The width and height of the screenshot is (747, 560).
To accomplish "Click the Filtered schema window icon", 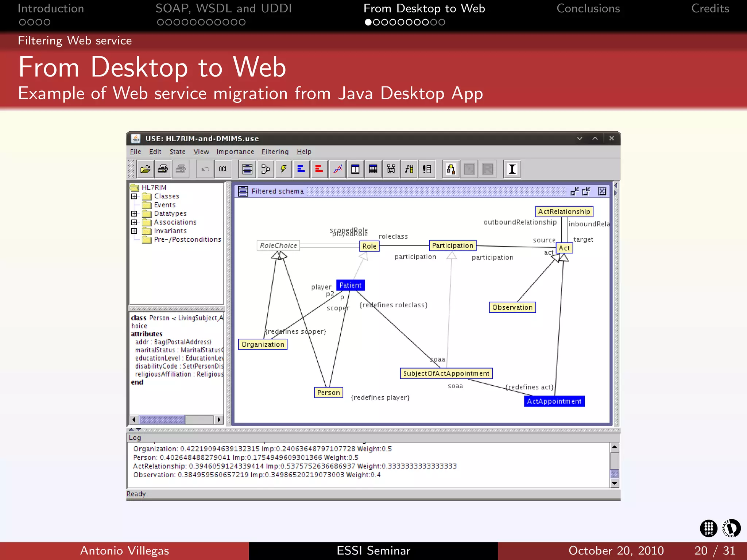I will click(x=243, y=191).
